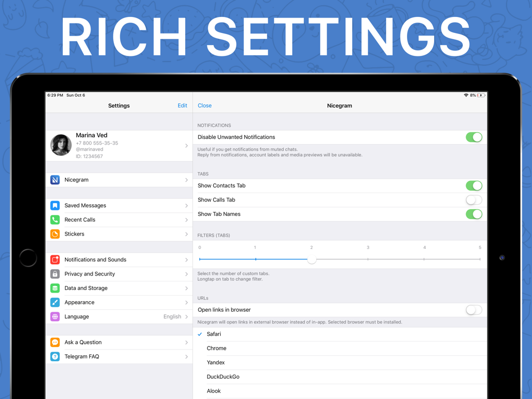Click the Appearance brush icon
Viewport: 532px width, 399px height.
pyautogui.click(x=55, y=303)
